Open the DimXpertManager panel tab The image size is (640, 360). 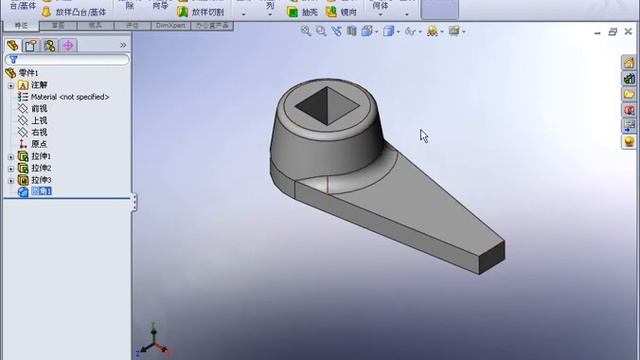tap(68, 45)
